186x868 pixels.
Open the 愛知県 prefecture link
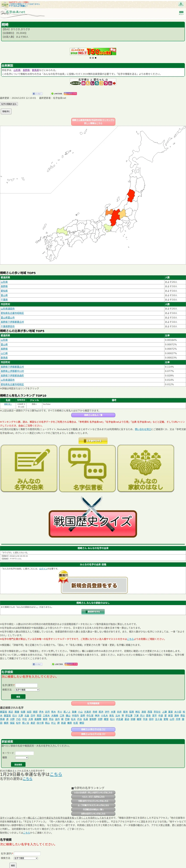coord(4,291)
